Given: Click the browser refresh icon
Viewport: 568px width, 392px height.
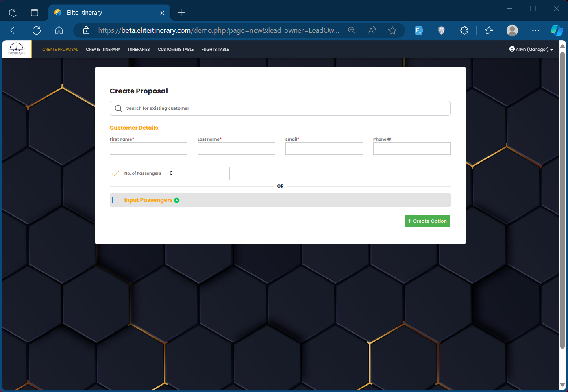Looking at the screenshot, I should point(37,30).
